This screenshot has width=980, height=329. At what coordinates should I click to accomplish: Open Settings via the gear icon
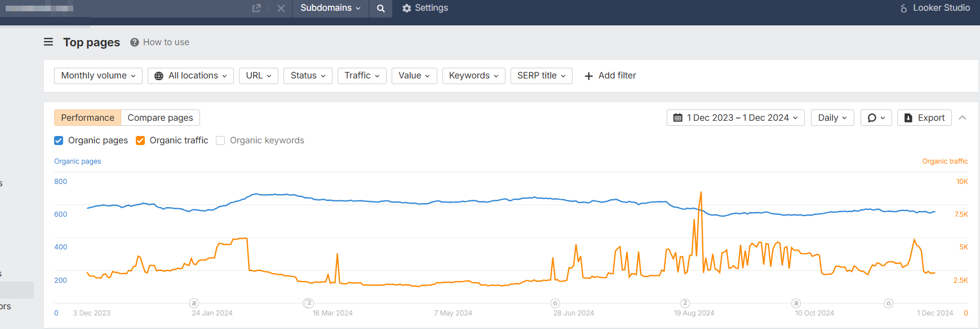coord(407,8)
